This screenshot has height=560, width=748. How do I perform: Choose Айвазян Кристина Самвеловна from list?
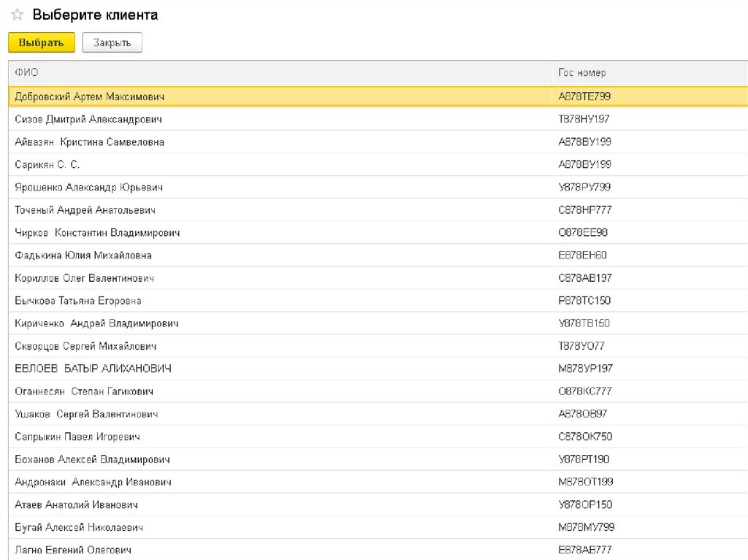coord(90,142)
